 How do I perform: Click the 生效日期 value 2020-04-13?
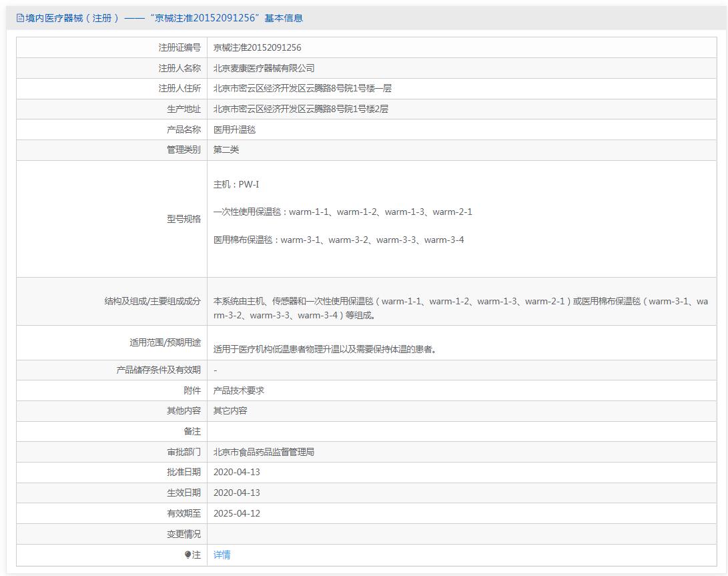(x=237, y=493)
